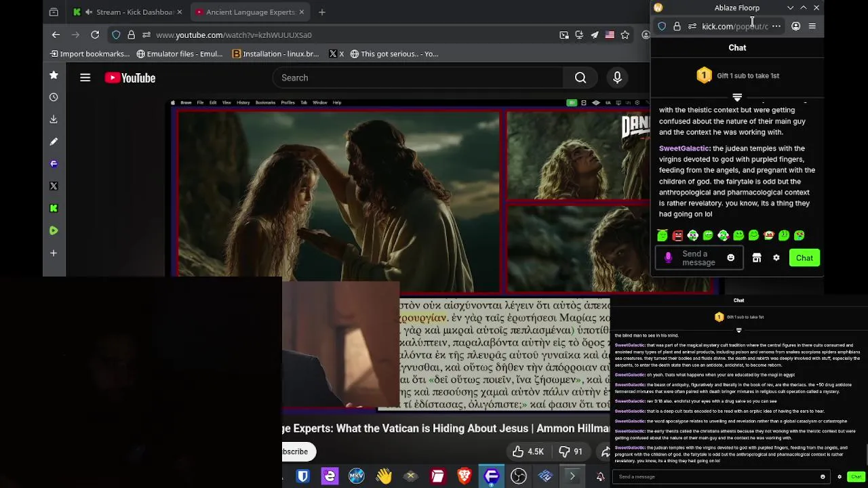Open Import bookmarks bookmark
868x488 pixels.
pos(90,54)
